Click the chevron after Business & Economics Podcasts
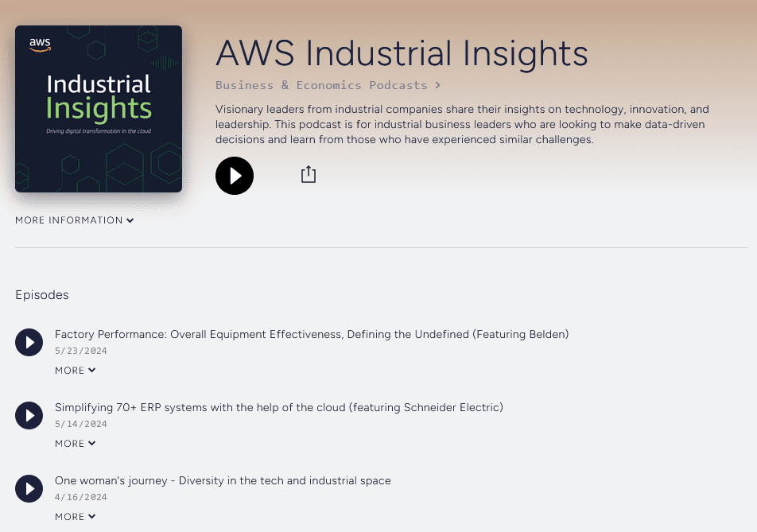757x532 pixels. (x=437, y=85)
